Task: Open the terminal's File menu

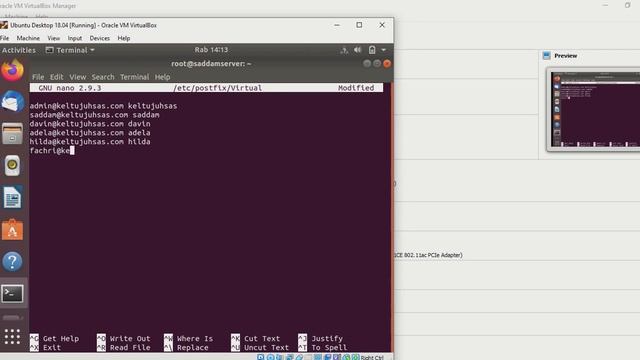Action: pyautogui.click(x=38, y=77)
